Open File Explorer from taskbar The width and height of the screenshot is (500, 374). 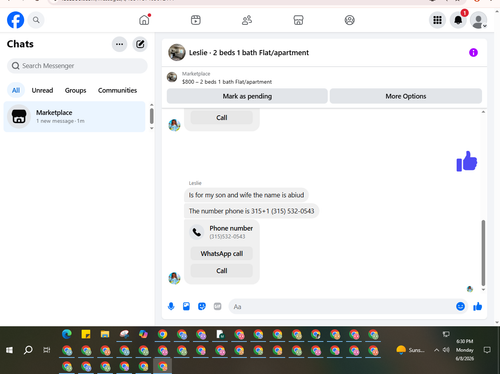pyautogui.click(x=105, y=334)
